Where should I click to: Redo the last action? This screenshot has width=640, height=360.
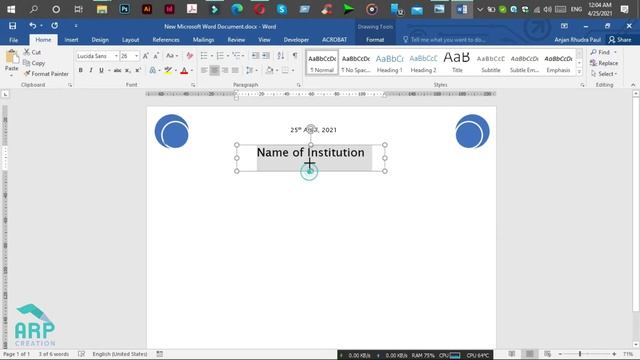pos(54,26)
